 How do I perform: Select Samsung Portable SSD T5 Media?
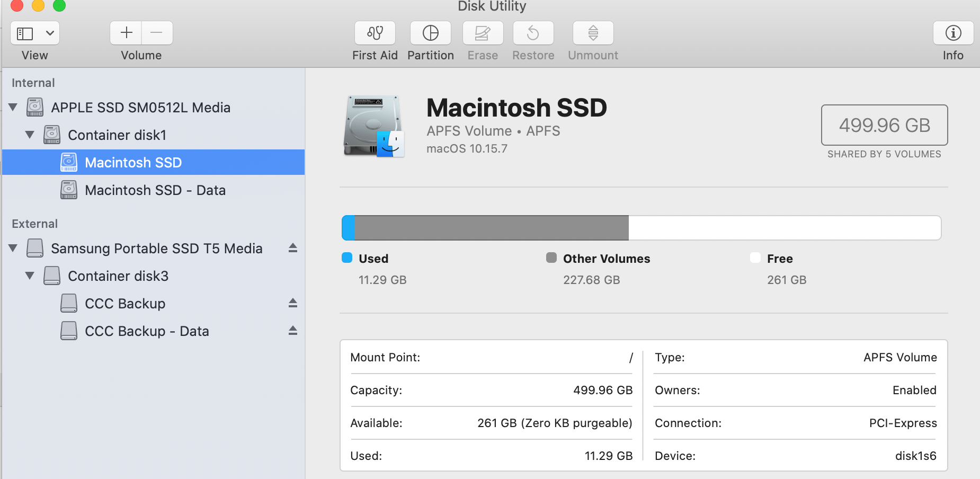154,249
